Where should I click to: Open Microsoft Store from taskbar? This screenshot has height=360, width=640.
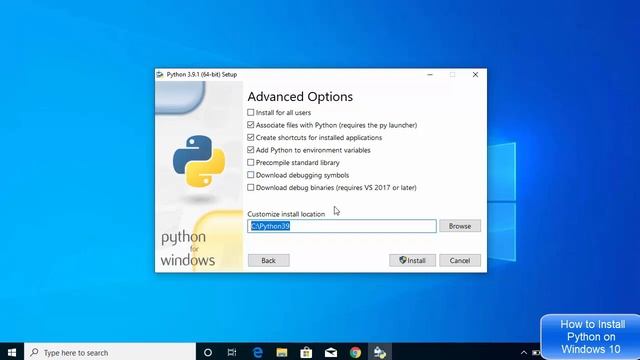[x=306, y=352]
